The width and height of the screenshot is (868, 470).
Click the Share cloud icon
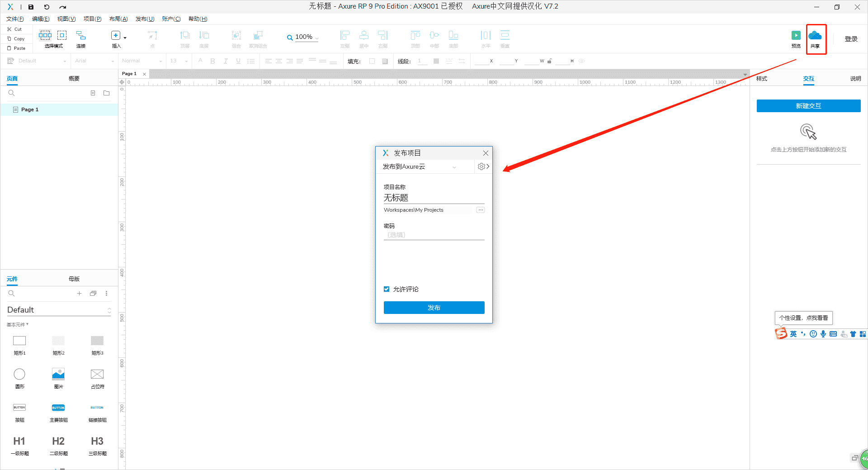click(x=815, y=35)
